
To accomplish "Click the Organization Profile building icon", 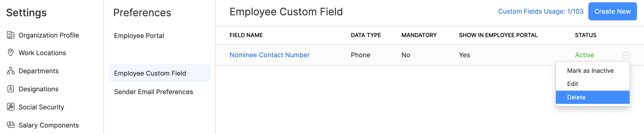I will click(x=10, y=35).
